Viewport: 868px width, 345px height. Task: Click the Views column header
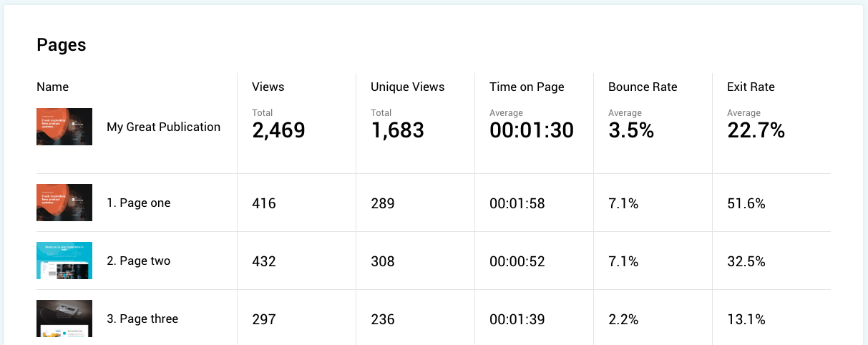(x=268, y=87)
